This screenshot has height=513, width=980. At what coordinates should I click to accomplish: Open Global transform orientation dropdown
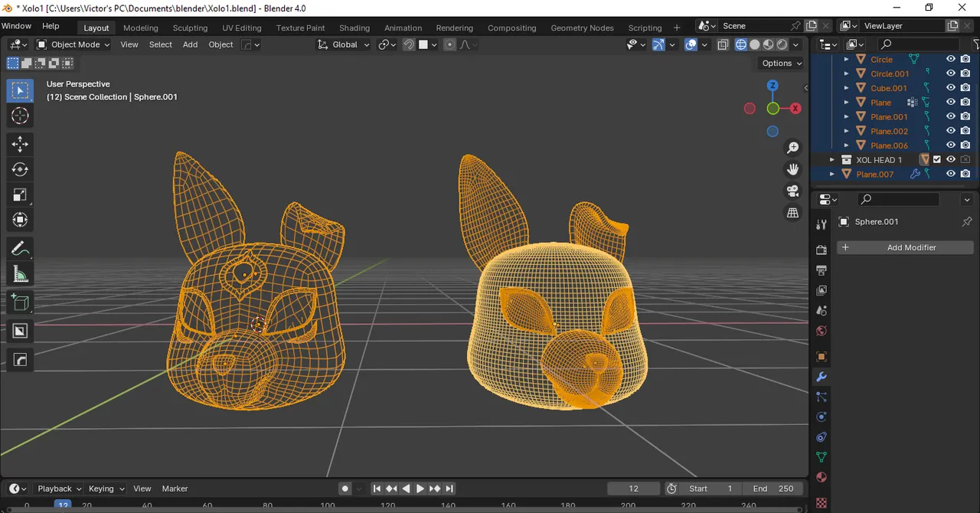click(x=344, y=44)
